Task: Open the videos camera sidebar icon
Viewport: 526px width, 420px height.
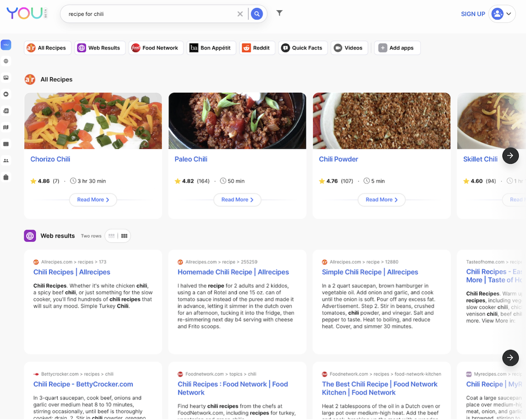Action: click(x=6, y=94)
